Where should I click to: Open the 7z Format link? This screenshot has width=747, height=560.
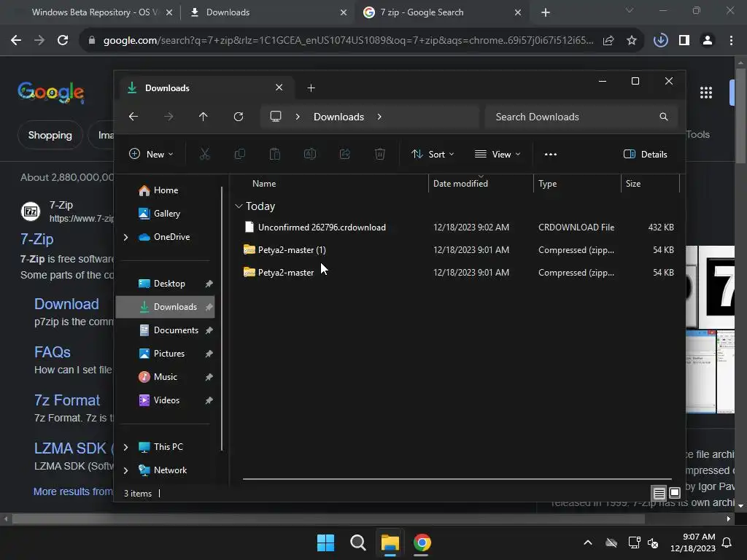point(67,400)
